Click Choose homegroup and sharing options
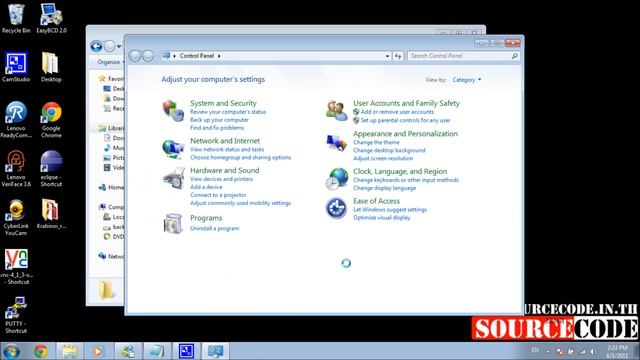Image resolution: width=640 pixels, height=360 pixels. (240, 158)
